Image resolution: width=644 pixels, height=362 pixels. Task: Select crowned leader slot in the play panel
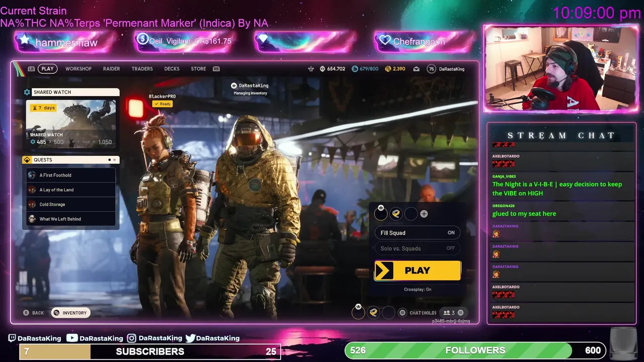coord(381,213)
